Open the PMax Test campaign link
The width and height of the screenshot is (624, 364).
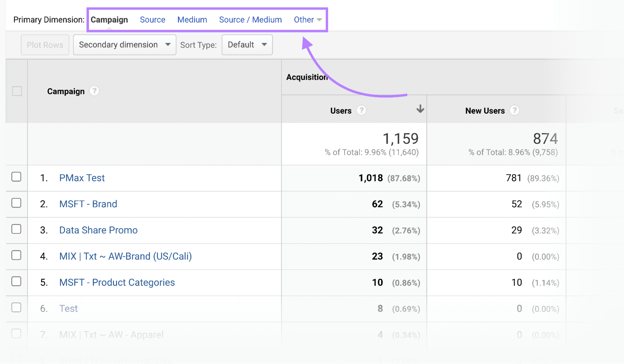tap(82, 178)
